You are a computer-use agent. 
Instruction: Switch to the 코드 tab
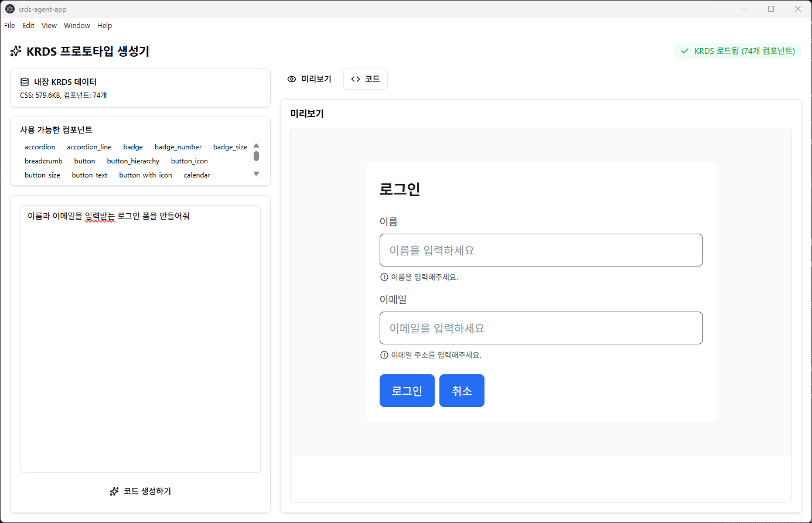coord(366,79)
